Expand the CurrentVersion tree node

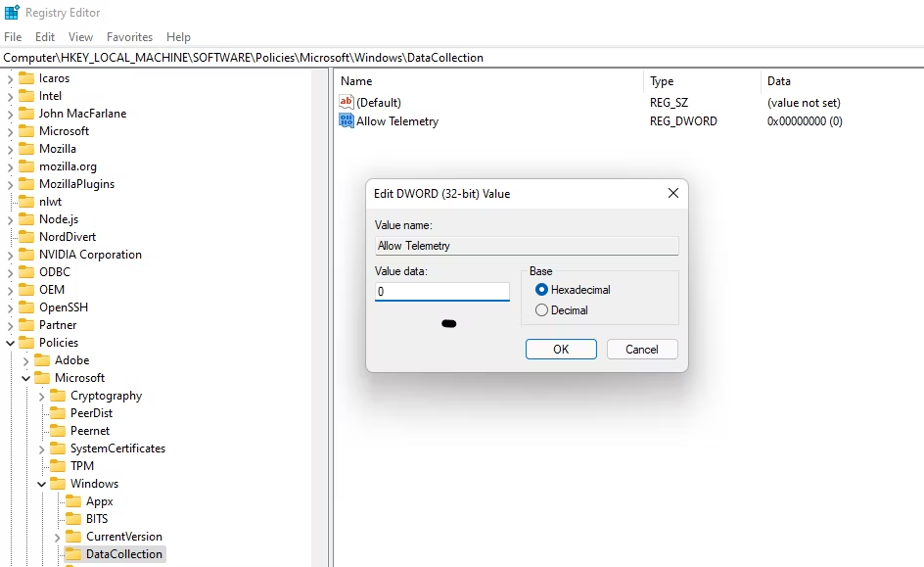coord(57,537)
